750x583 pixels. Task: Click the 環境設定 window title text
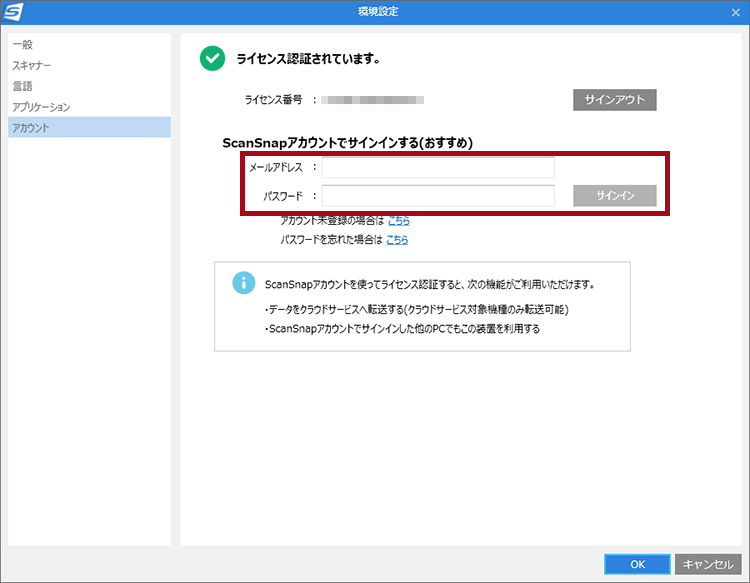378,11
